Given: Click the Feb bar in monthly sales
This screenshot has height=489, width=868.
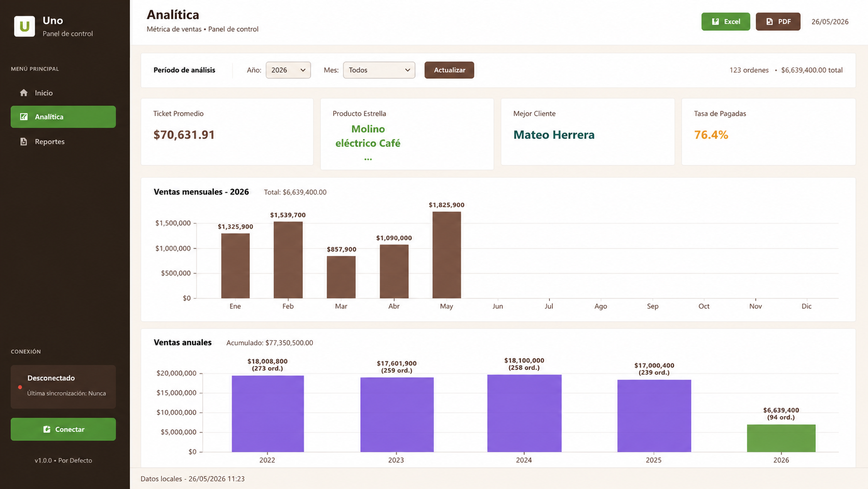Looking at the screenshot, I should pos(288,260).
